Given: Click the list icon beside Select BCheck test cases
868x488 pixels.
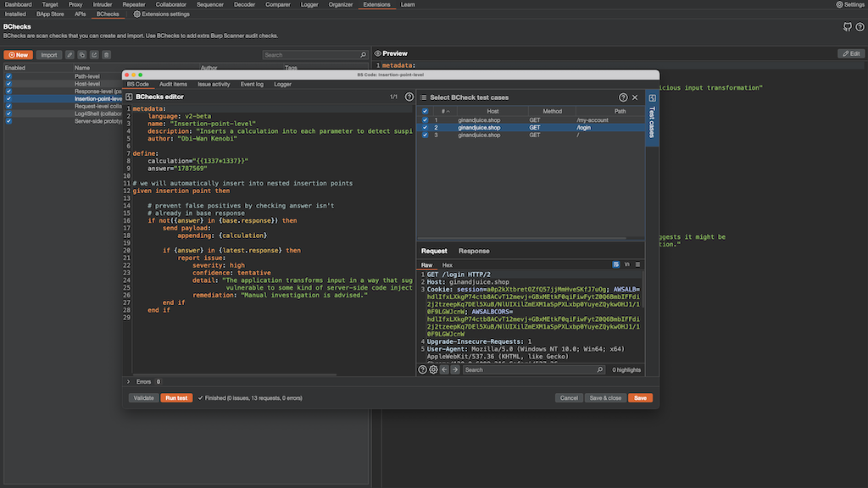Looking at the screenshot, I should pos(424,97).
